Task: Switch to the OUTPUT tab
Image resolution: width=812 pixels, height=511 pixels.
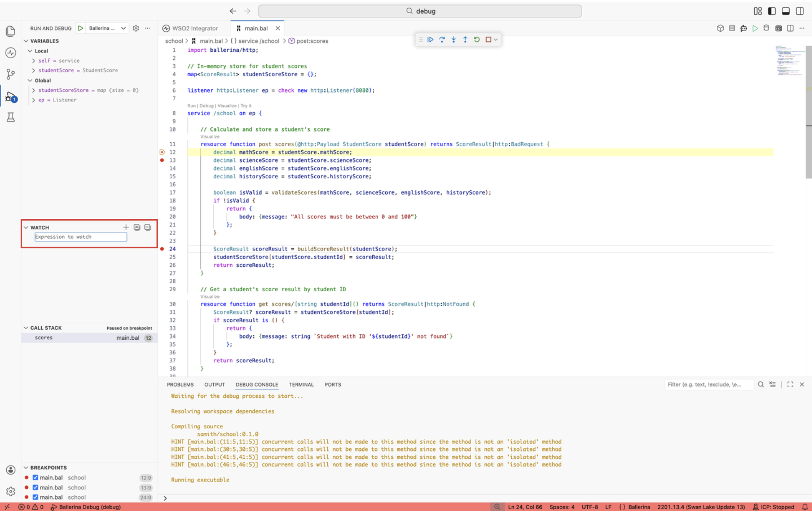Action: coord(215,384)
